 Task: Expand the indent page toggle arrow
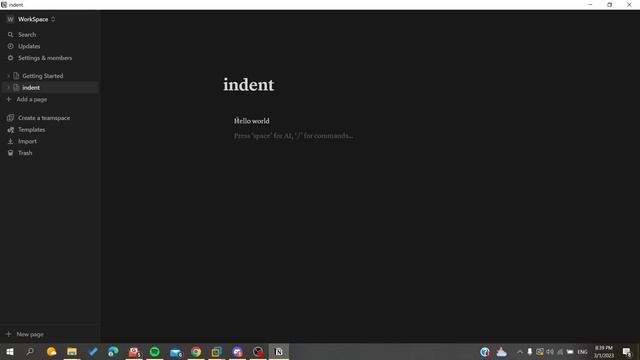8,88
